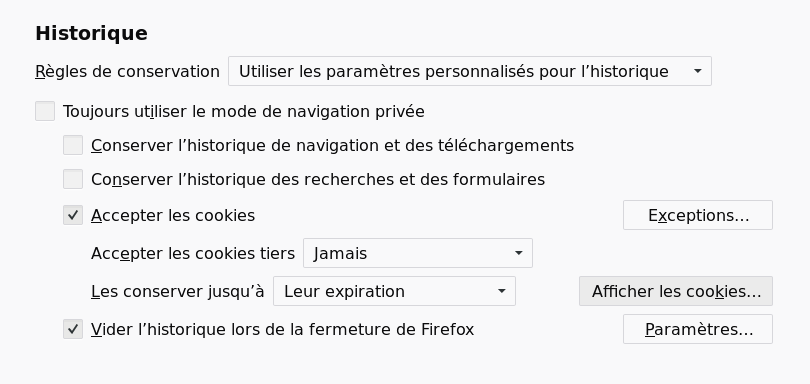The width and height of the screenshot is (810, 384).
Task: Enable the always use private browsing checkbox
Action: click(x=45, y=112)
